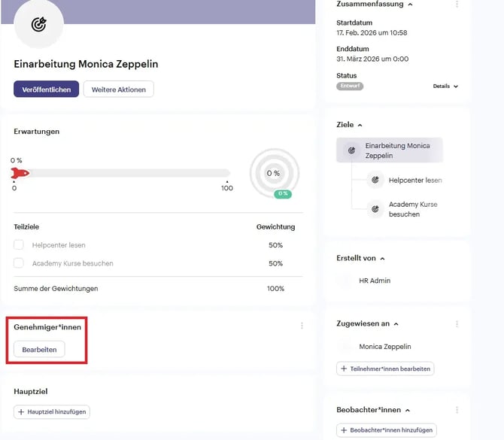Open the Genehmiger*innen three-dot menu

point(302,326)
